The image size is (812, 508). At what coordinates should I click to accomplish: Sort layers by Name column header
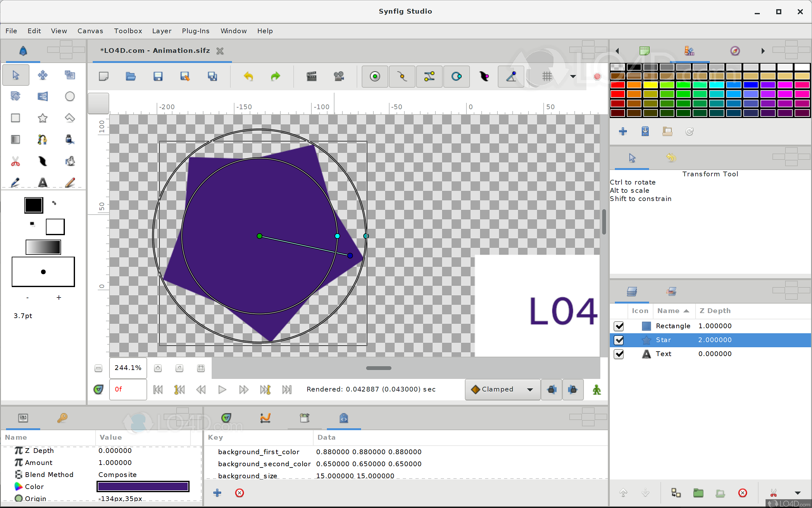(x=673, y=311)
